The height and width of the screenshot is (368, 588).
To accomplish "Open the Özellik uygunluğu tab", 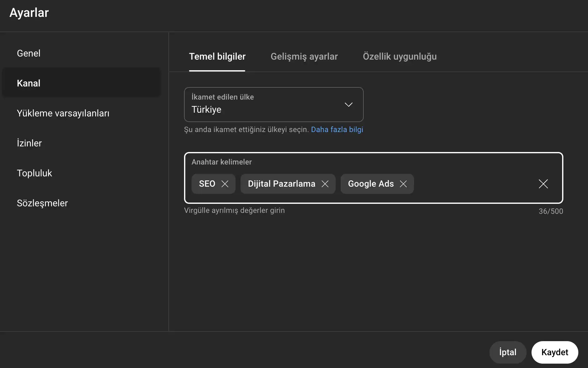I will click(400, 56).
